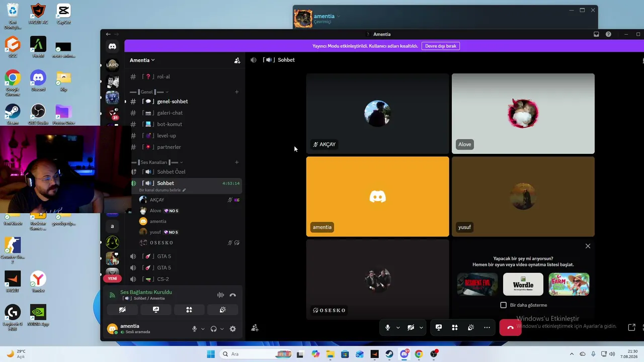This screenshot has height=362, width=644.
Task: Open Discord inbox icon in title bar
Action: point(596,34)
